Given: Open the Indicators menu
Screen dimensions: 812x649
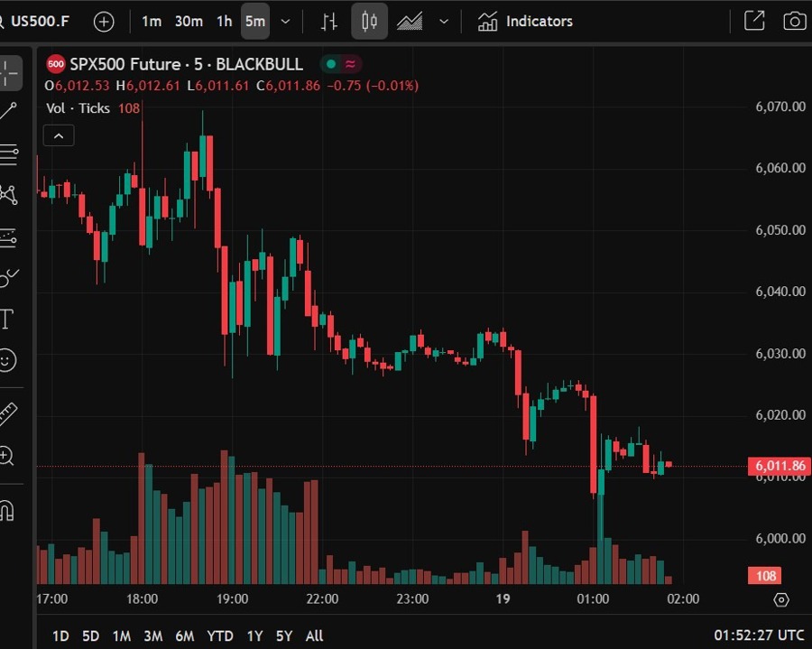Looking at the screenshot, I should coord(525,22).
